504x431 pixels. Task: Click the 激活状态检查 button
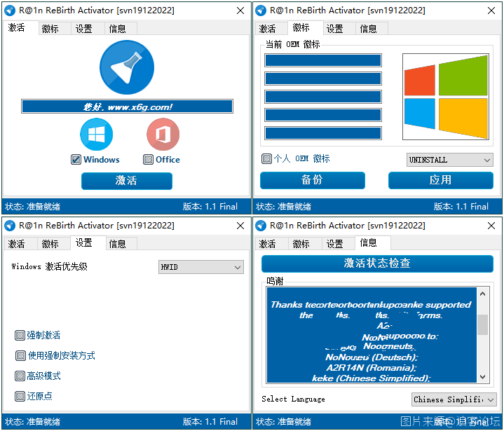pyautogui.click(x=377, y=264)
